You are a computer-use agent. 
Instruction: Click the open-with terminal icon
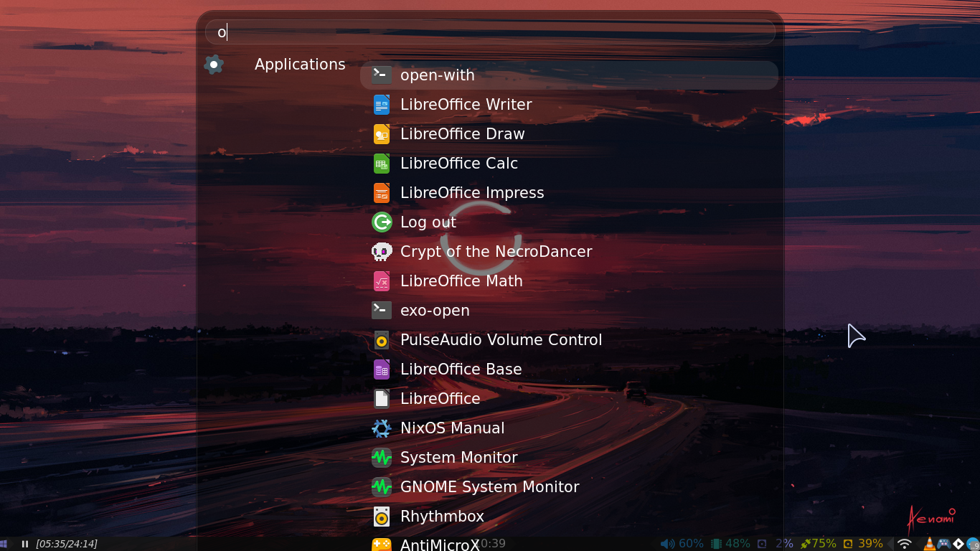(382, 75)
